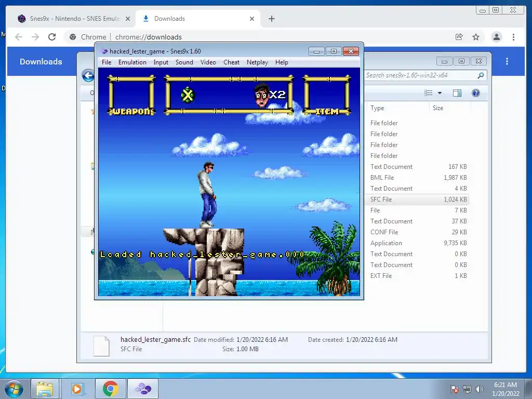Click the Chrome share icon
This screenshot has width=532, height=399.
point(459,37)
